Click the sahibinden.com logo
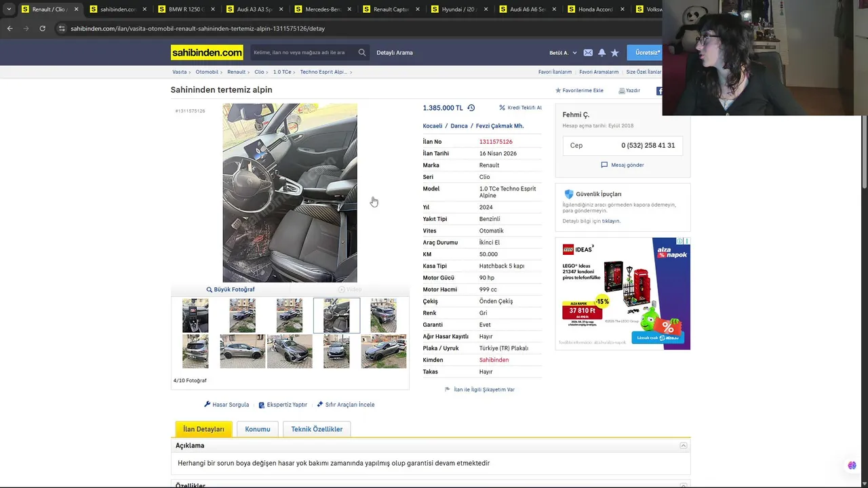Screen dimensions: 868x488 207,53
